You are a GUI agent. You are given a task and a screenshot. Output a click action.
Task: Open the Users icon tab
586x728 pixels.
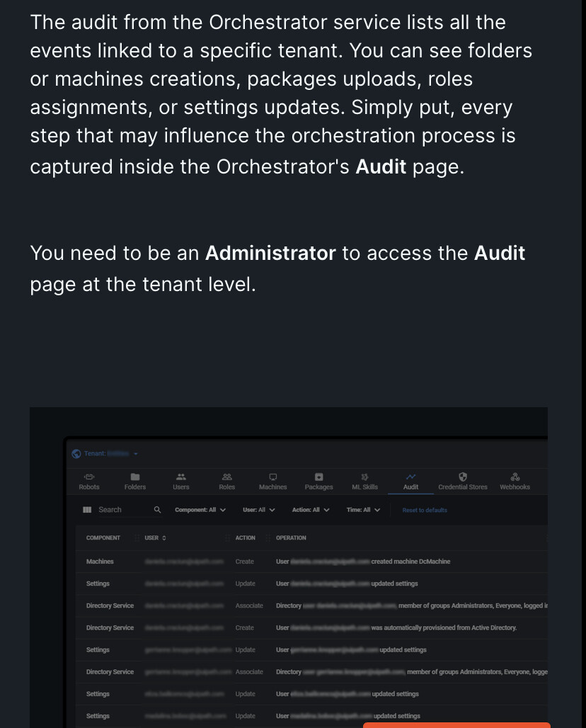point(181,477)
